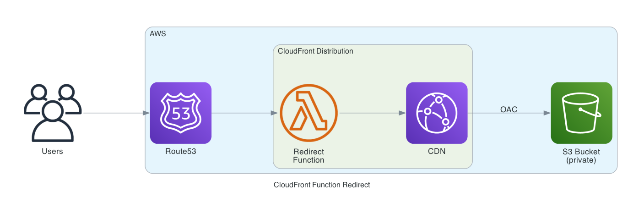Click the "CDN" label text

(437, 152)
